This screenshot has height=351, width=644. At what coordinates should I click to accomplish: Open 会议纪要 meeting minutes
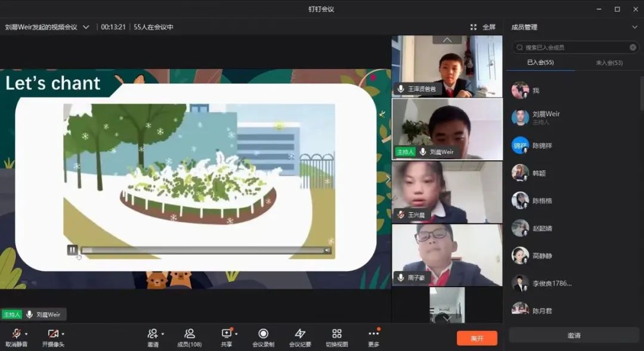pos(300,334)
